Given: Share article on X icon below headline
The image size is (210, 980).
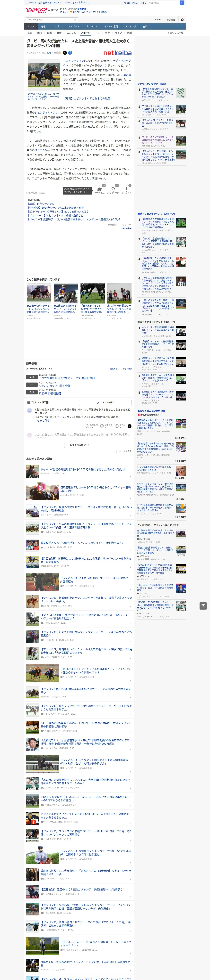Looking at the screenshot, I should 65,53.
